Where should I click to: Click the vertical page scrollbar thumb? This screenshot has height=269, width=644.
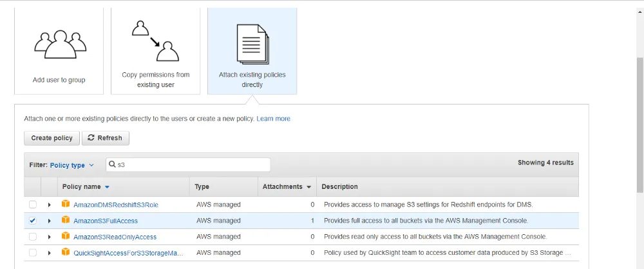pos(639,125)
